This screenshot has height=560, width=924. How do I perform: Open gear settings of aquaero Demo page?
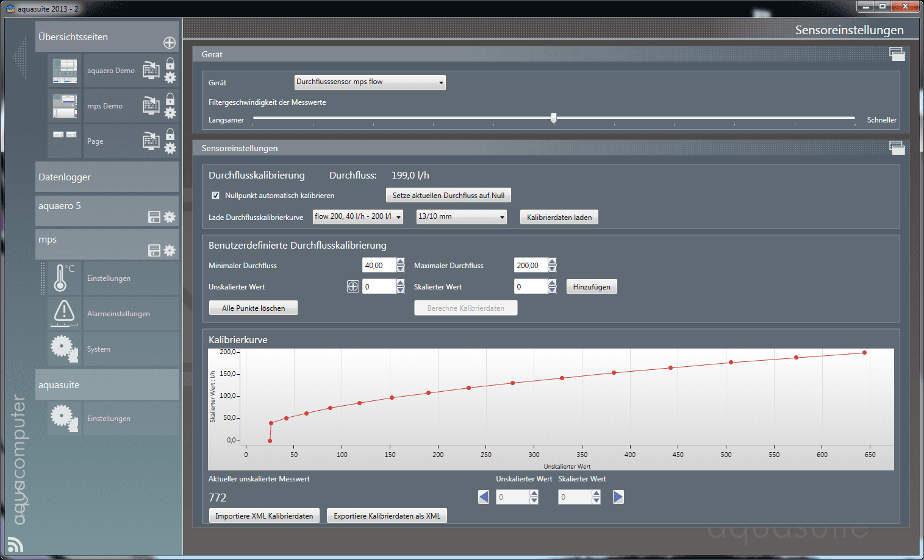click(170, 77)
